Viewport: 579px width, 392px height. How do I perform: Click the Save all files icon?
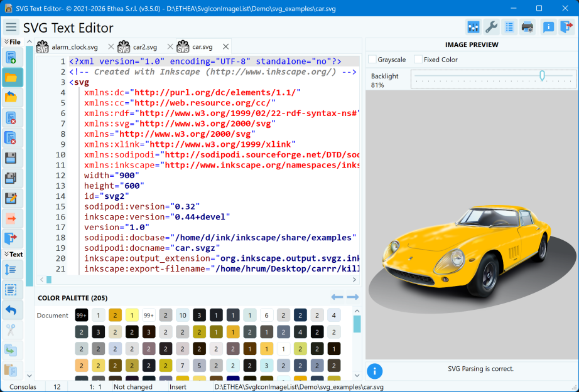(11, 178)
